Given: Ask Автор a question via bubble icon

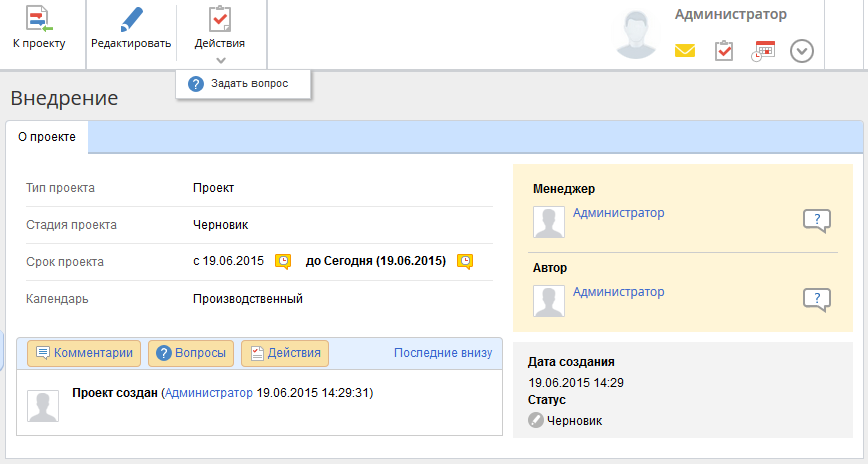Looking at the screenshot, I should point(817,299).
